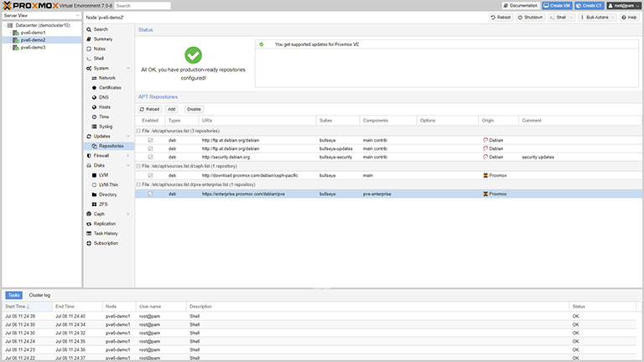
Task: Open the root@pam user menu
Action: tap(623, 6)
